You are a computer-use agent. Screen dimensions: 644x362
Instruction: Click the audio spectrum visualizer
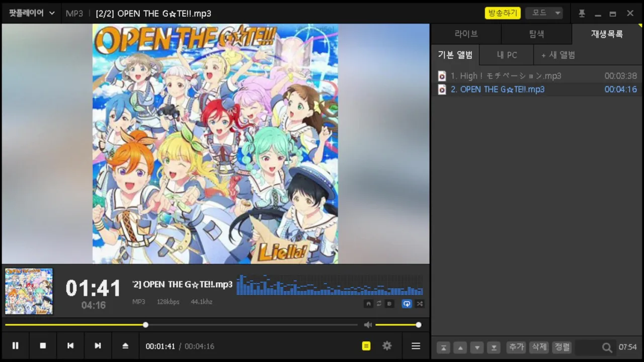coord(330,285)
